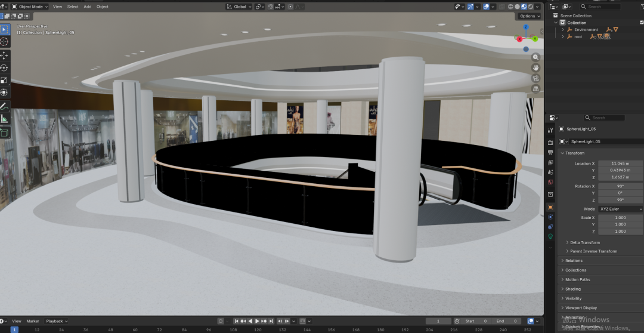Open the Select menu
644x333 pixels.
pos(73,7)
